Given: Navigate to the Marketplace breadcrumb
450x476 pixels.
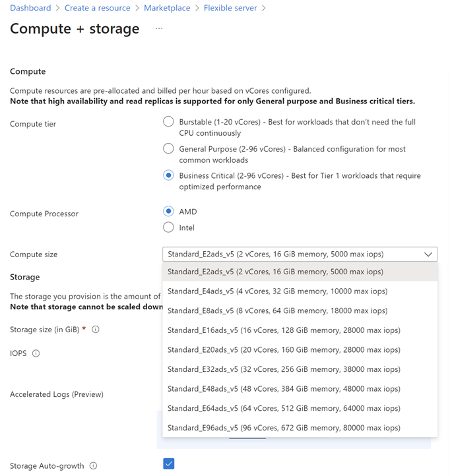Looking at the screenshot, I should pyautogui.click(x=167, y=8).
